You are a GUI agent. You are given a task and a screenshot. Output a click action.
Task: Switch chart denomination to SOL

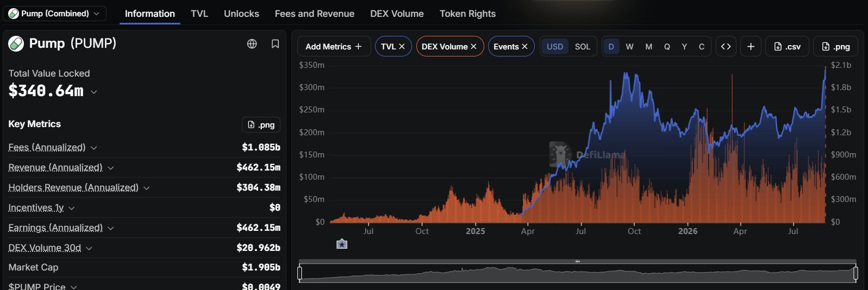click(x=583, y=47)
